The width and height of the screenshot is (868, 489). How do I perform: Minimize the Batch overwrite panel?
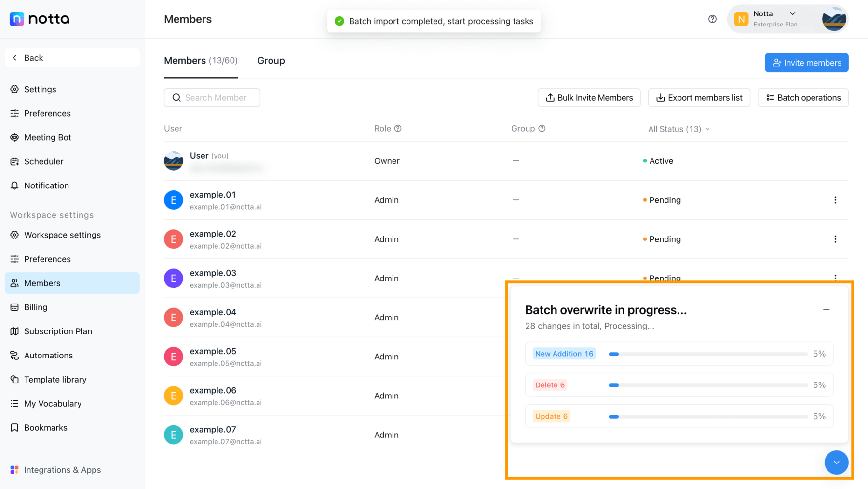point(826,310)
